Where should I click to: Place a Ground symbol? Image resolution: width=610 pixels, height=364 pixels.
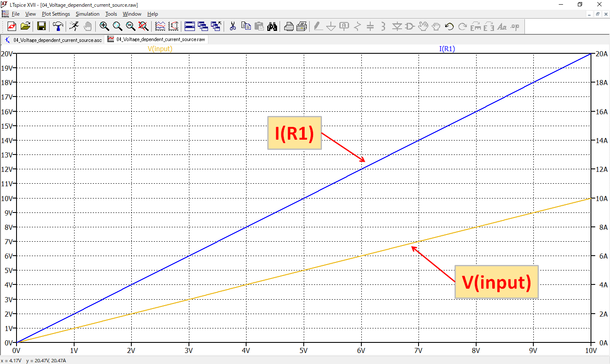coord(331,26)
